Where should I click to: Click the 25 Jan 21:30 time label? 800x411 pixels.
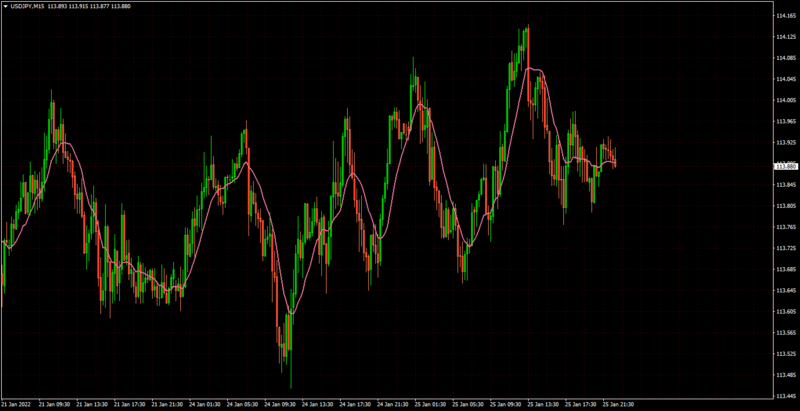click(617, 403)
